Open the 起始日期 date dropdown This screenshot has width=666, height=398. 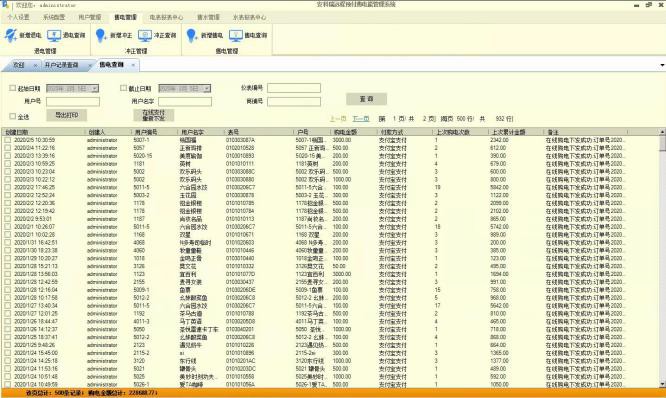click(x=95, y=88)
